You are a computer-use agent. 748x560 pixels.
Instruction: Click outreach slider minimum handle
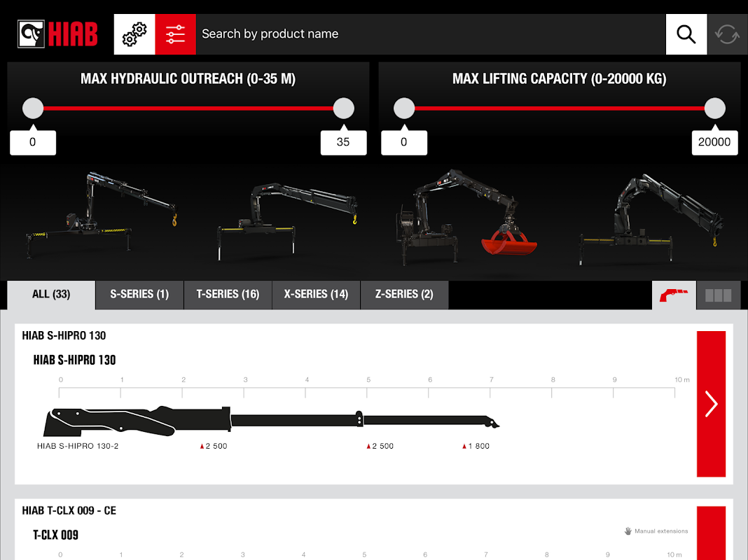(33, 108)
